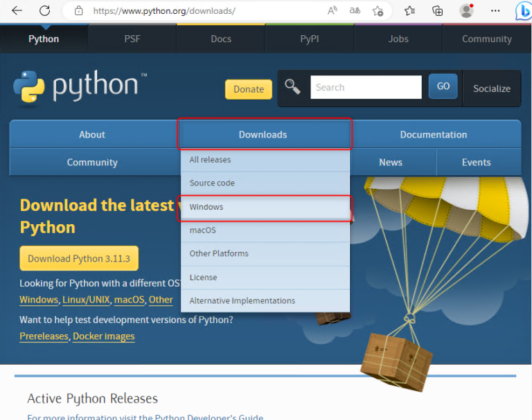Click the Bing chat sidebar icon
The image size is (532, 420).
[523, 10]
